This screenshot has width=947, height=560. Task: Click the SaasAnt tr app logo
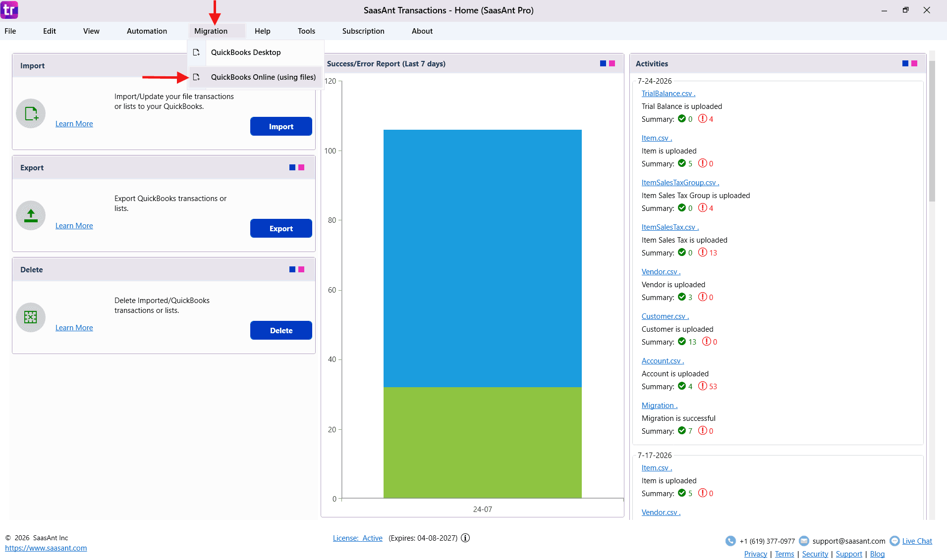[x=9, y=9]
